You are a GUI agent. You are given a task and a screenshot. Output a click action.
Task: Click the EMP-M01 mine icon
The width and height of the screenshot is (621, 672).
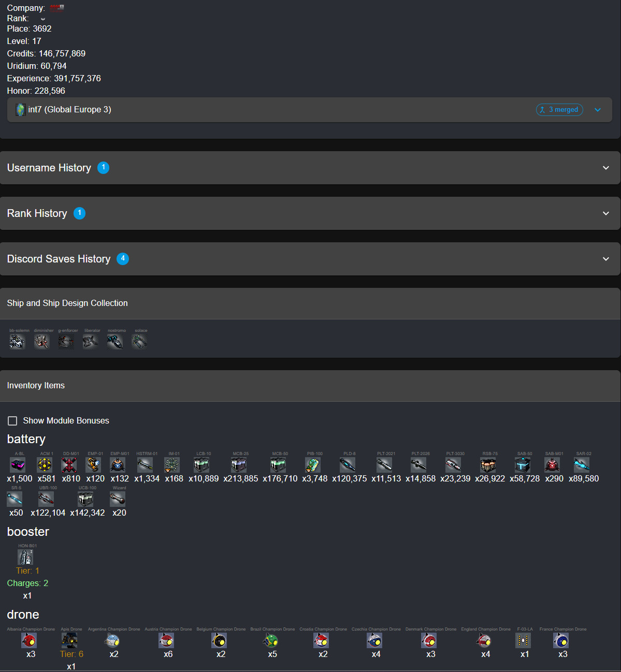118,465
